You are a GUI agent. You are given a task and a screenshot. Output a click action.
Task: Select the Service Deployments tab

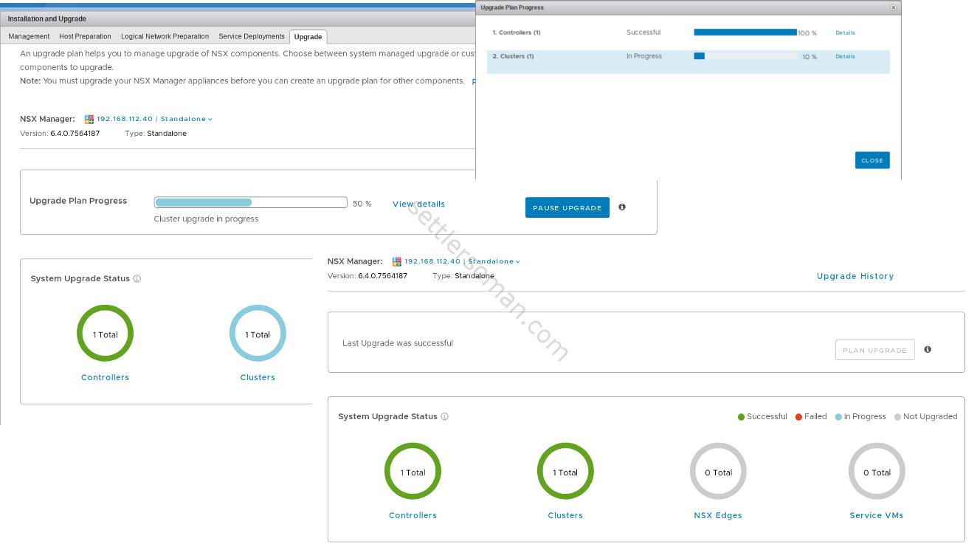coord(251,36)
